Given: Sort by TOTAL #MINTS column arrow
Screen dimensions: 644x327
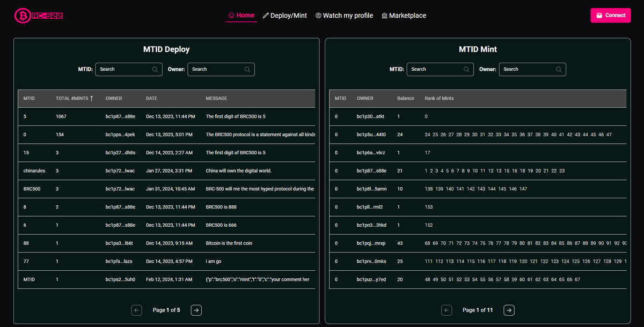Looking at the screenshot, I should point(92,98).
